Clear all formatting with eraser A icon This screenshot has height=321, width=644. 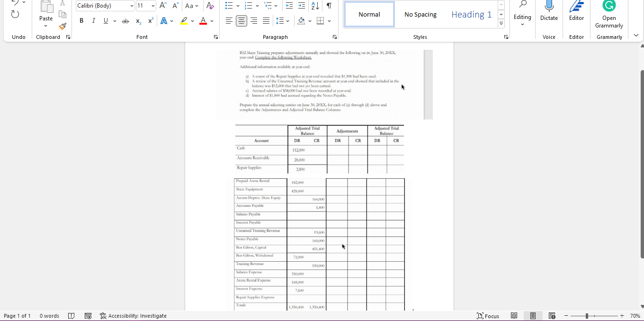210,6
